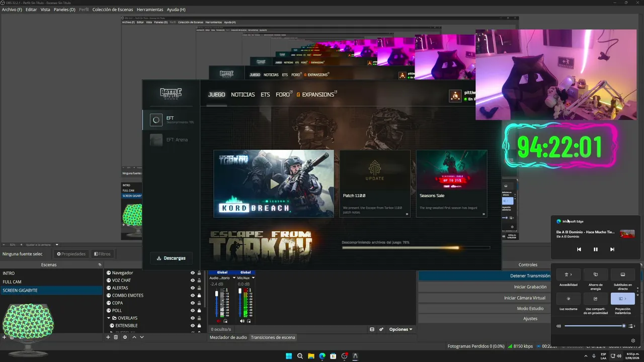The height and width of the screenshot is (362, 644).
Task: Adjust Audio del escritorio volume fader
Action: (x=217, y=303)
